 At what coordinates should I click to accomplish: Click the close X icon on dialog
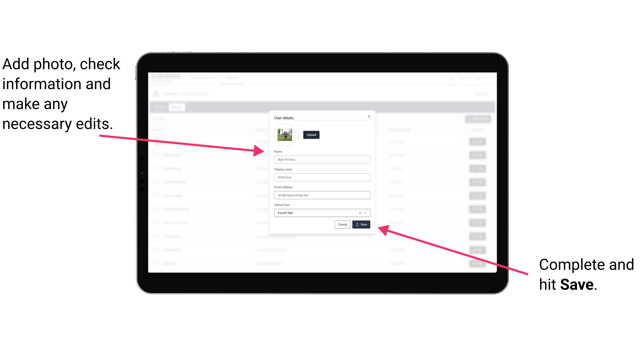click(369, 116)
